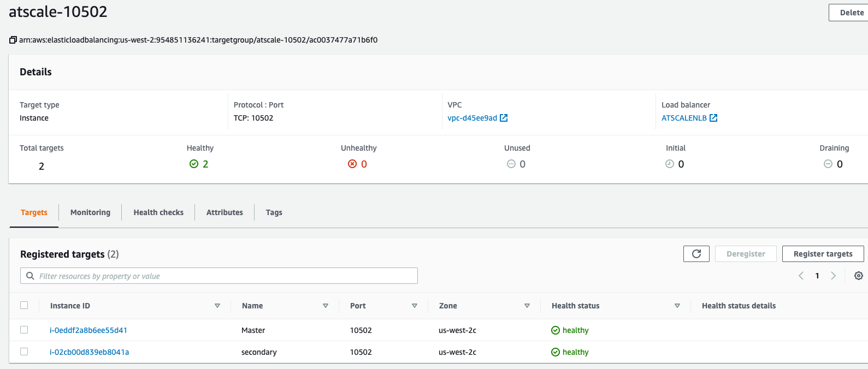Open external link icon next to vpc-d45ee9ad

[504, 118]
